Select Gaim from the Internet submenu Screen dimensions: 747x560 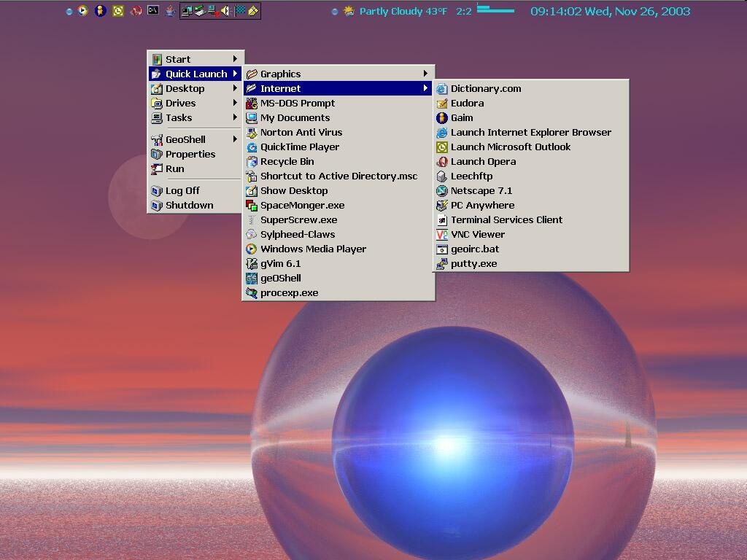click(462, 117)
